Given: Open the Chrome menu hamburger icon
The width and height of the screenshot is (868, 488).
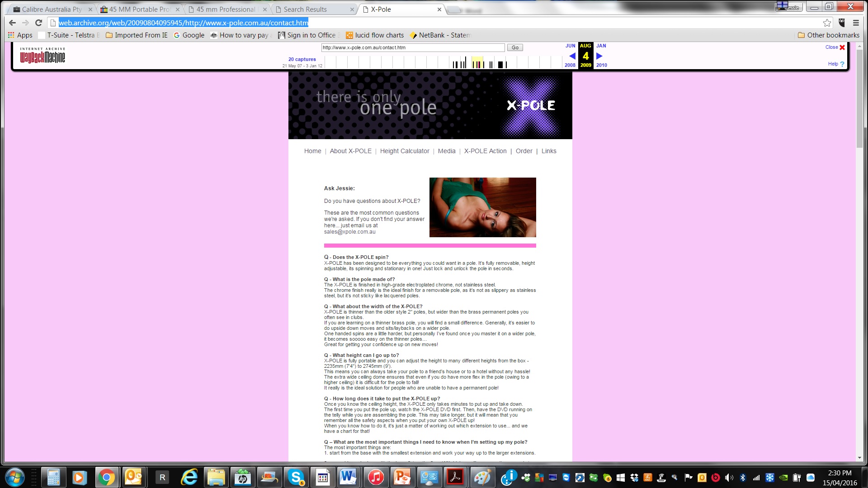Looking at the screenshot, I should (x=856, y=23).
